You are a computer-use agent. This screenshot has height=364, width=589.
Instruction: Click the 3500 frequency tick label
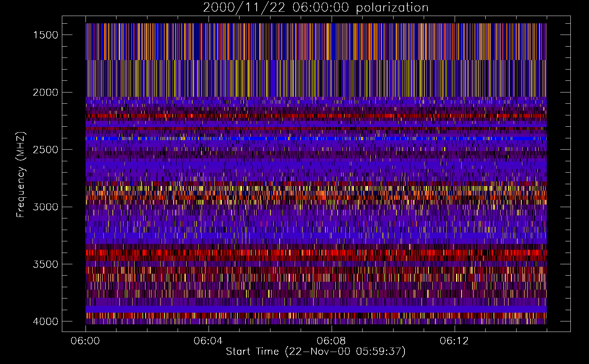tap(46, 264)
